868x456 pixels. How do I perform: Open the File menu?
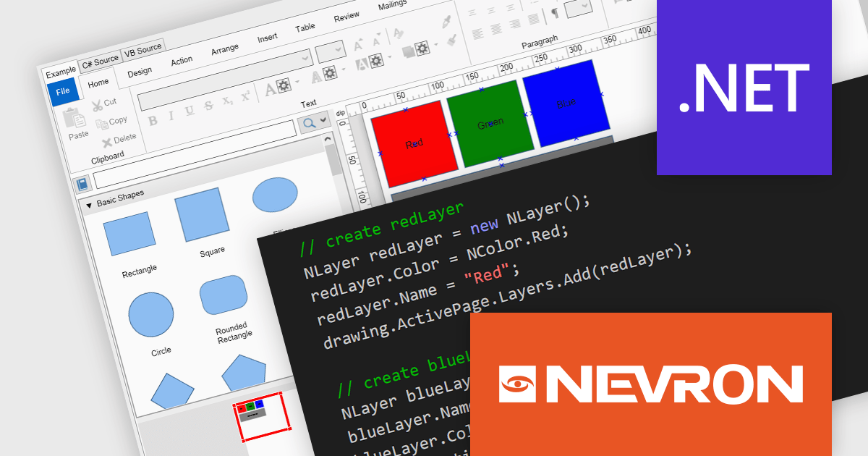(63, 91)
